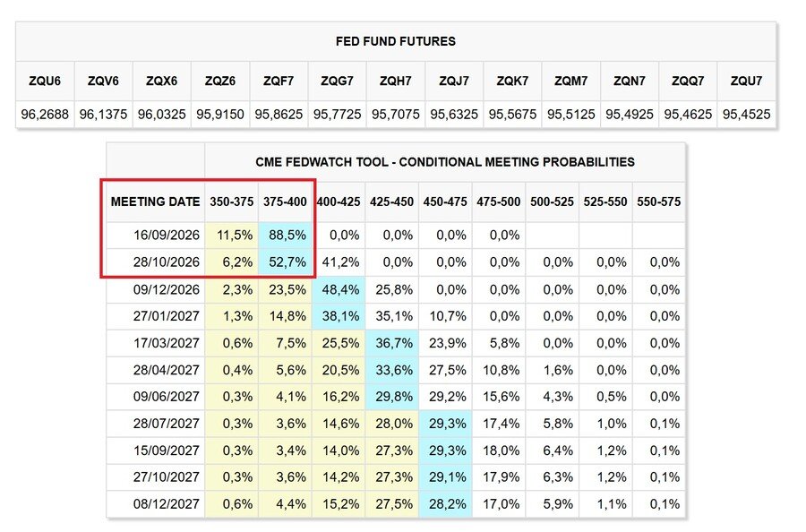Select the 450-475 rate range header
Screen dimensions: 806x532
(445, 202)
